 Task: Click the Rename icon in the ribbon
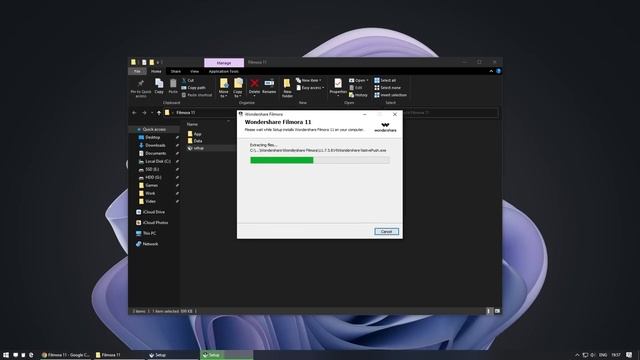click(269, 86)
